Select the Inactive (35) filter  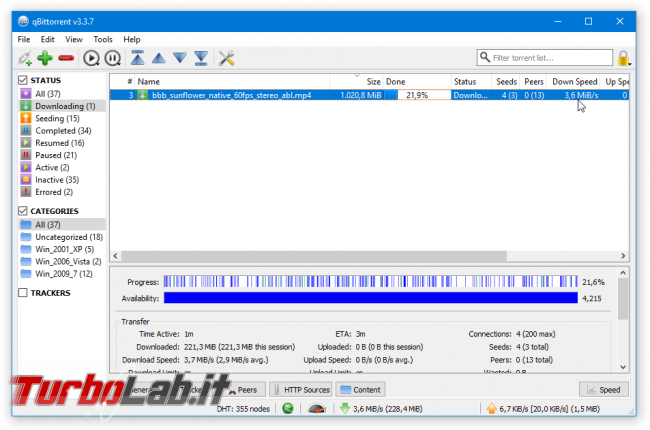pyautogui.click(x=62, y=180)
